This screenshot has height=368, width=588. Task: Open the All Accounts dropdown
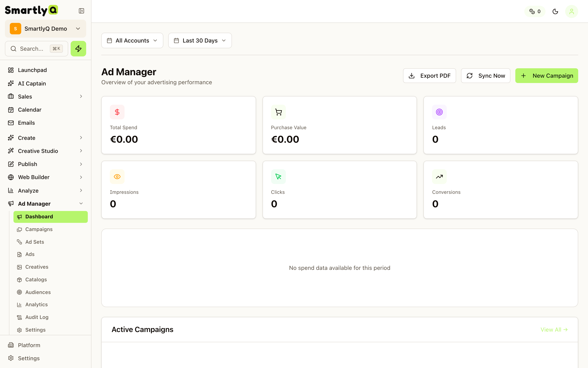[x=132, y=40]
